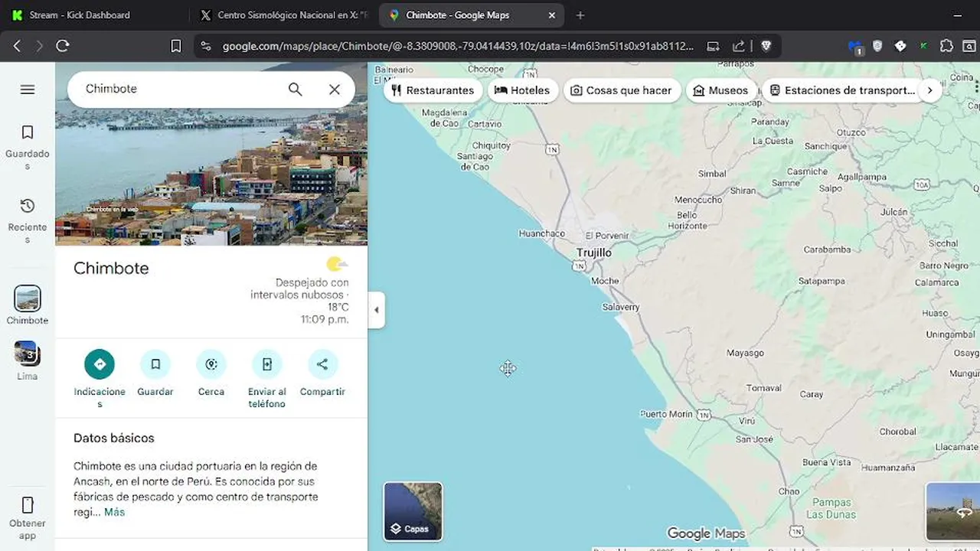Viewport: 980px width, 551px height.
Task: Show more category chips with chevron
Action: [x=929, y=90]
